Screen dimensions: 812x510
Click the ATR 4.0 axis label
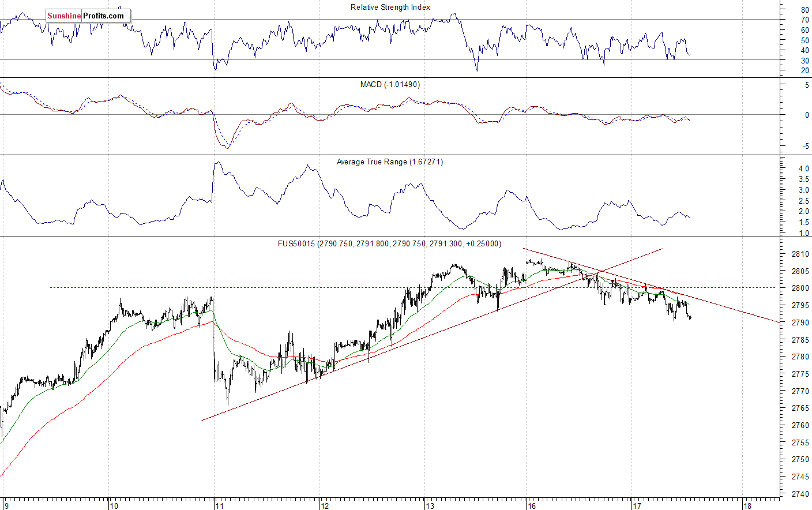803,169
